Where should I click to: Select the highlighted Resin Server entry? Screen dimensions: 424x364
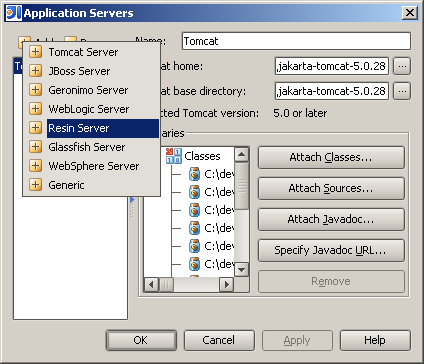pos(92,128)
